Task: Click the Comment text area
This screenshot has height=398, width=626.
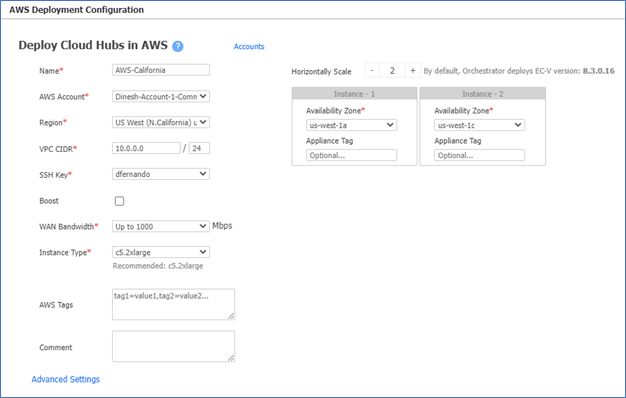Action: (173, 347)
